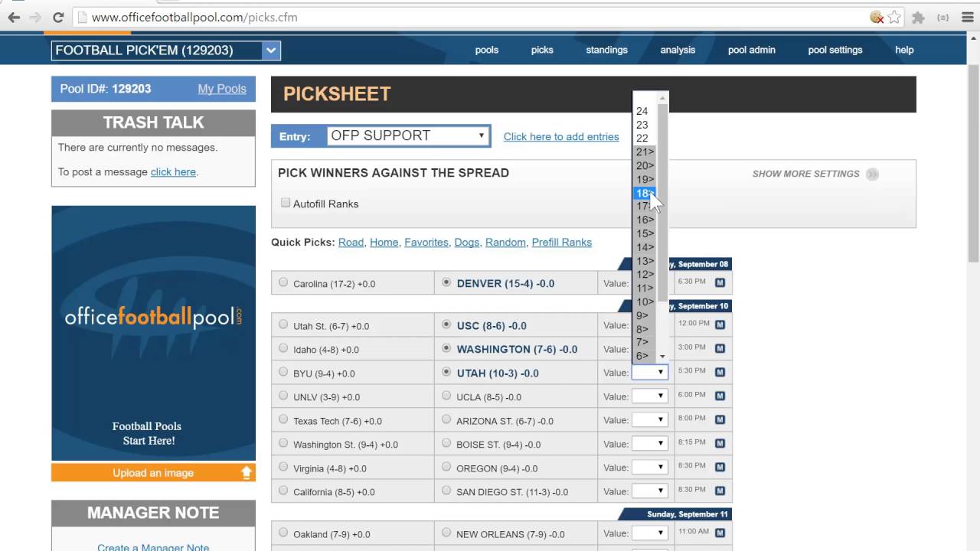The width and height of the screenshot is (980, 551).
Task: Pick Idaho (4-8) radio button
Action: 283,348
